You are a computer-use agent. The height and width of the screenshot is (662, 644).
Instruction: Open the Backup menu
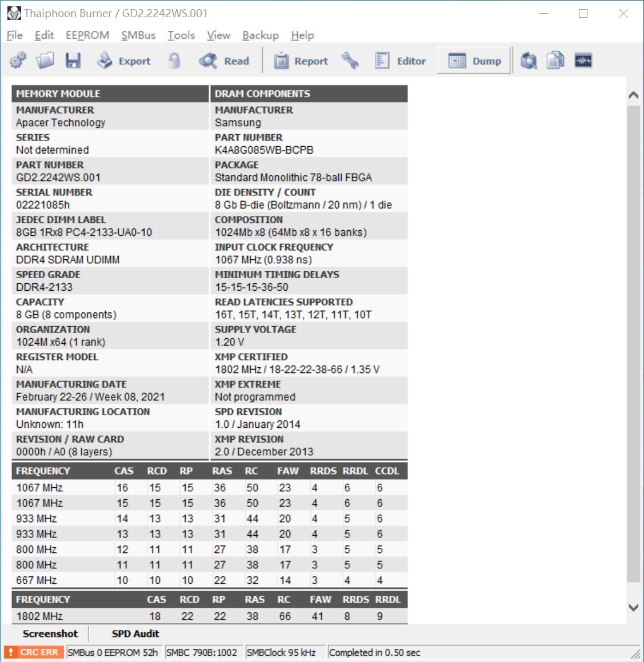[x=261, y=35]
